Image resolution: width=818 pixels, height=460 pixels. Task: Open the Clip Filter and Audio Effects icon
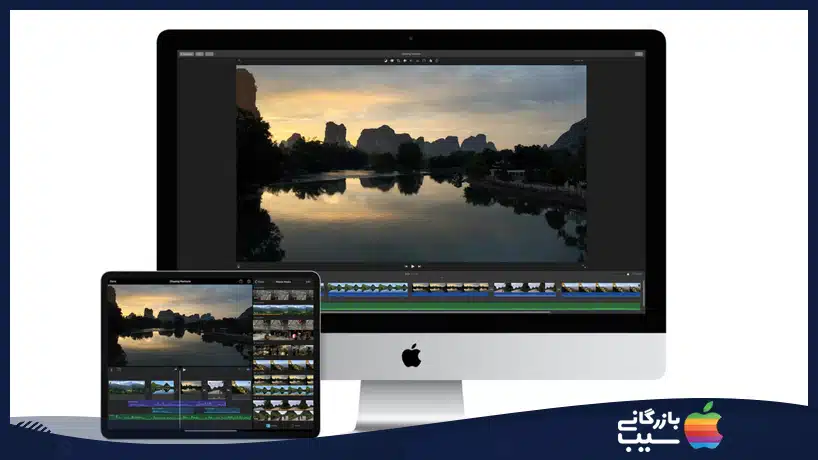tap(430, 61)
